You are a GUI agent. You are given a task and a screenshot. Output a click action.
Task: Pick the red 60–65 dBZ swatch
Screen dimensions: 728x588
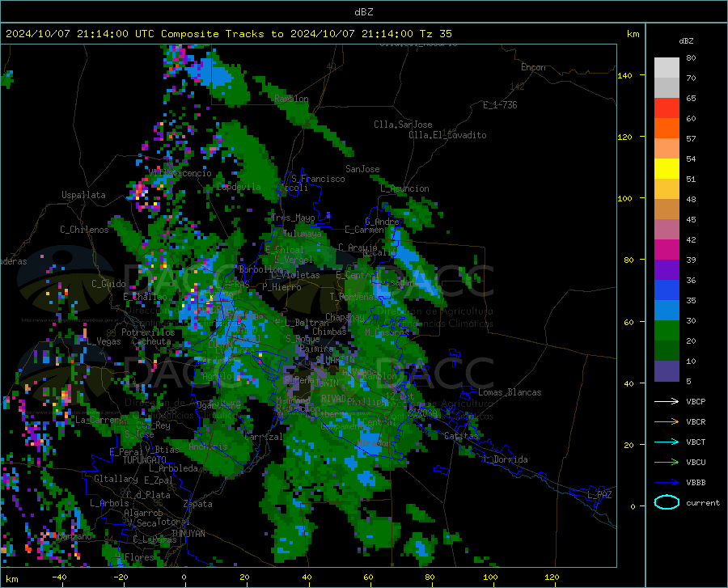[x=667, y=108]
